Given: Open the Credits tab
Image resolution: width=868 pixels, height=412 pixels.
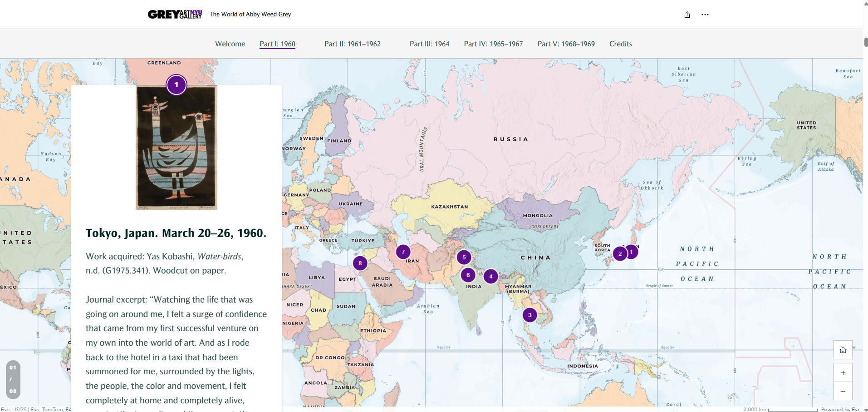Looking at the screenshot, I should click(620, 44).
